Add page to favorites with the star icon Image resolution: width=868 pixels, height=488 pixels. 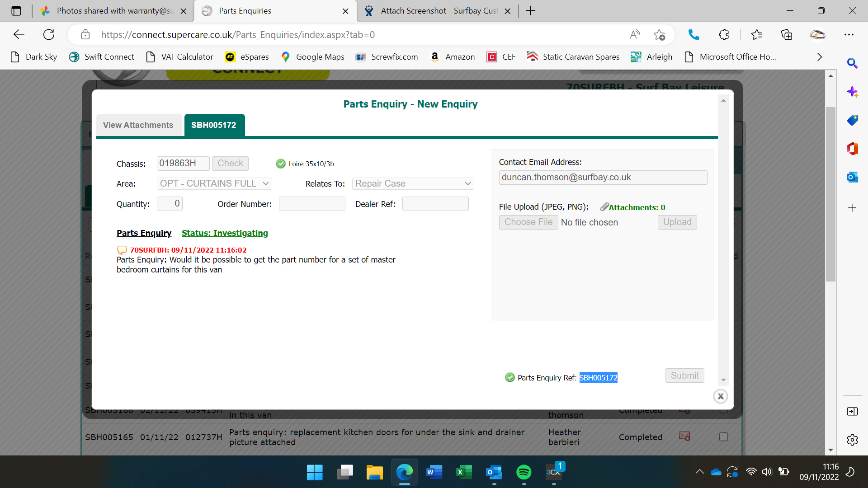tap(659, 35)
